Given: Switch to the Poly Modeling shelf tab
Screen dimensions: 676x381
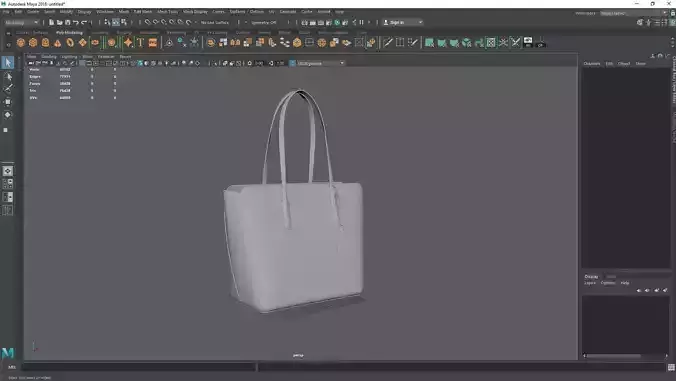Looking at the screenshot, I should coord(69,33).
